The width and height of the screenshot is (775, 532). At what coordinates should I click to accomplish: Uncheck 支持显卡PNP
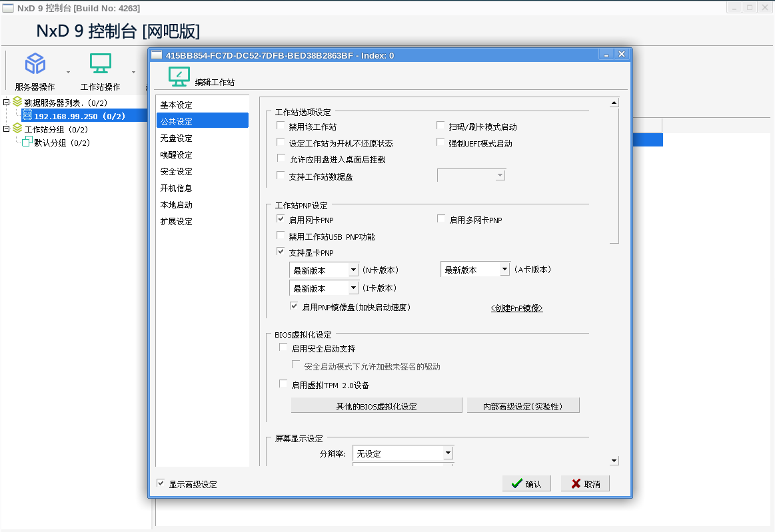pos(281,252)
